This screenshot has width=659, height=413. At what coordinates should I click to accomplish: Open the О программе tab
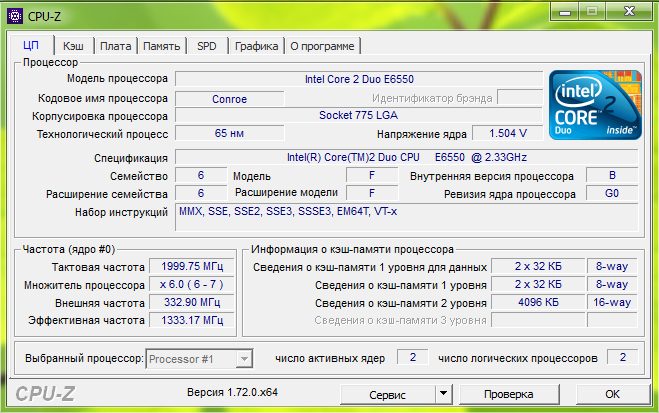322,46
